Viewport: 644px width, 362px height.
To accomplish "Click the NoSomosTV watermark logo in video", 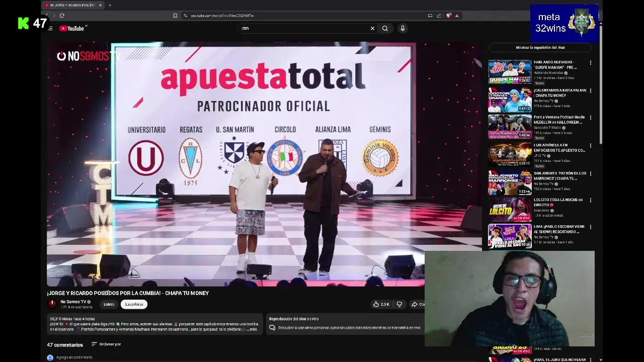I will click(x=88, y=56).
